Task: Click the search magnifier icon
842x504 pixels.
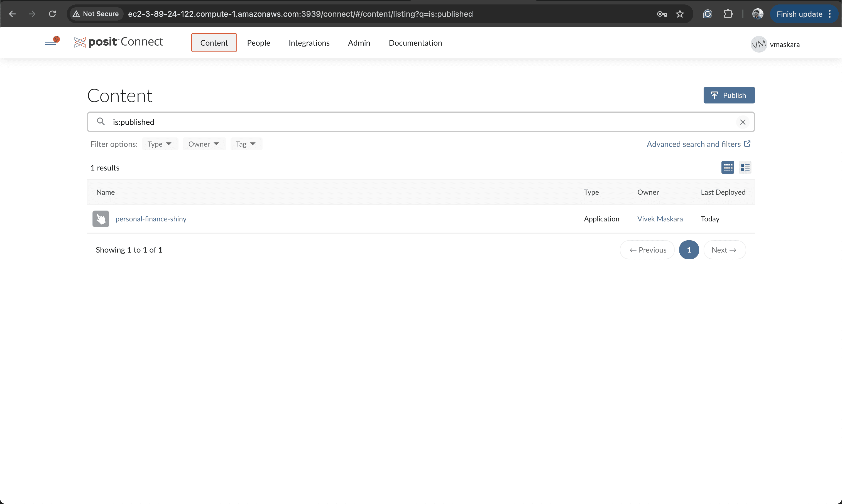Action: tap(101, 122)
